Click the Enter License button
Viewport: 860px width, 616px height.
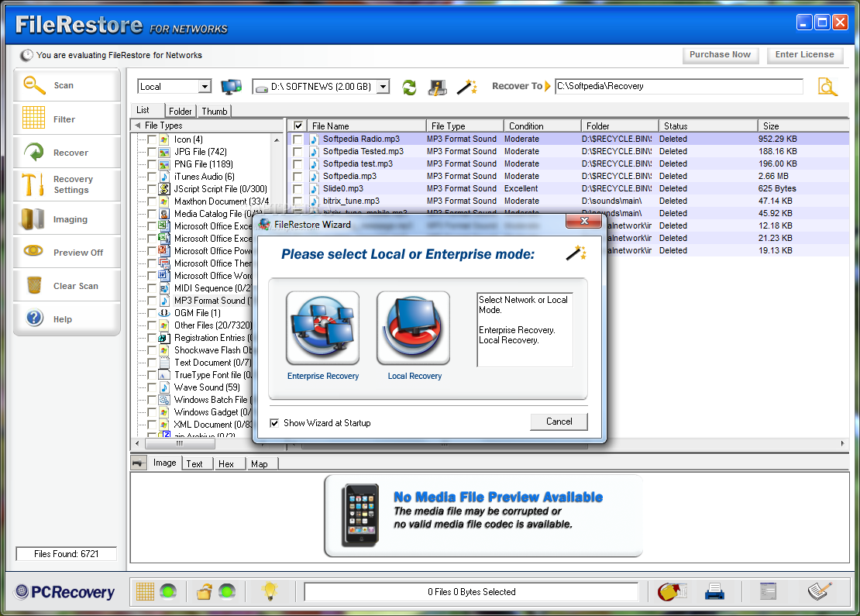(x=805, y=55)
